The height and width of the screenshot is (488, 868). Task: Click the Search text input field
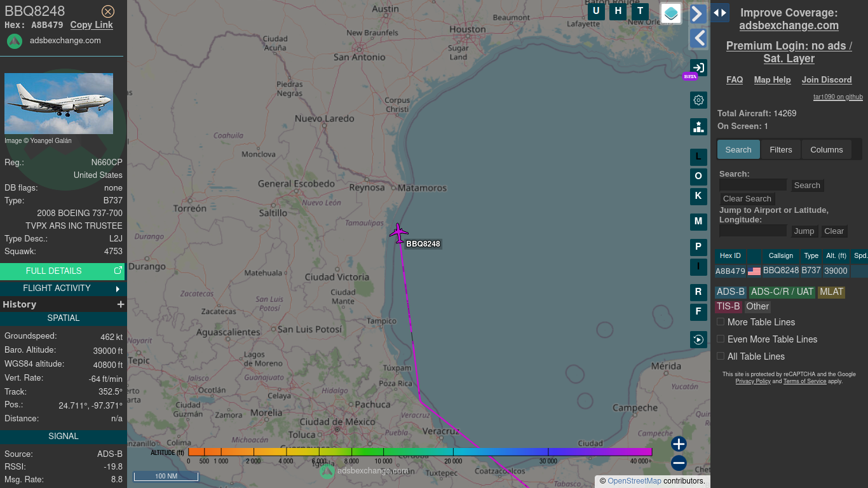pos(753,185)
